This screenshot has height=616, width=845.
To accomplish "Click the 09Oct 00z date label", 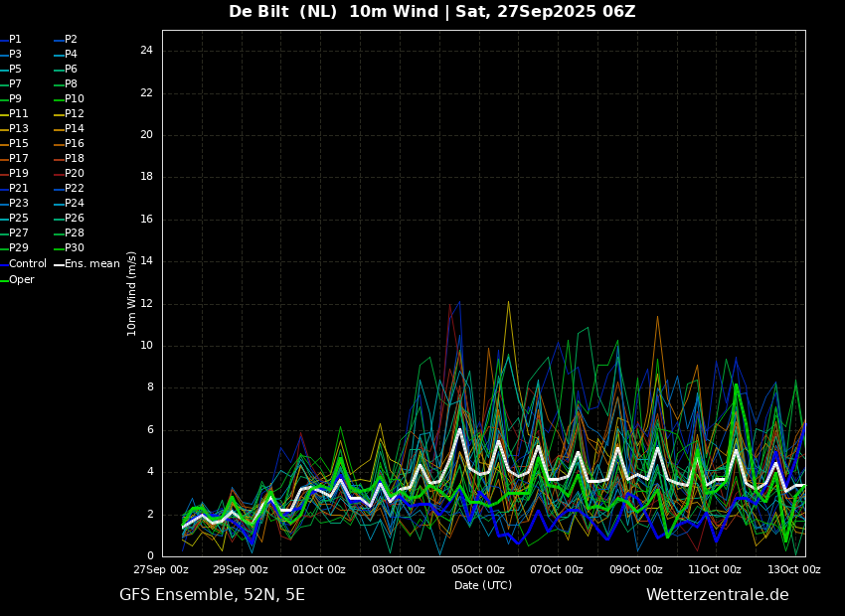I will [636, 569].
